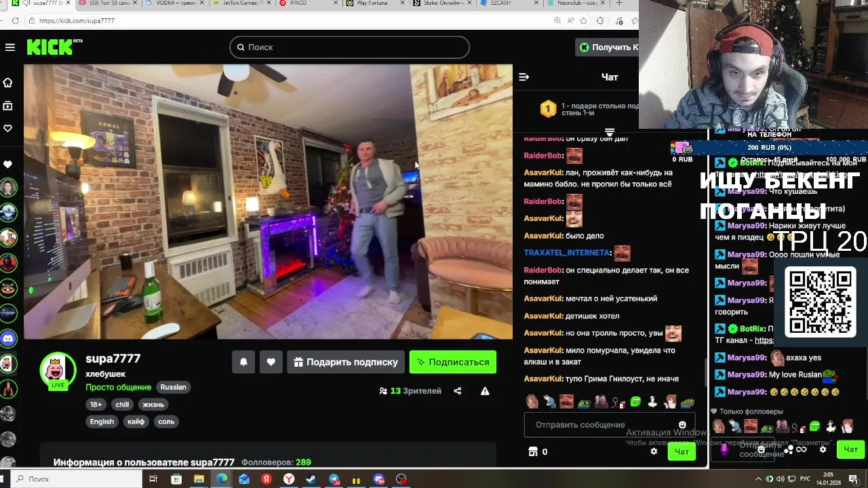The width and height of the screenshot is (868, 488).
Task: Click the Russian language tag
Action: pos(173,387)
